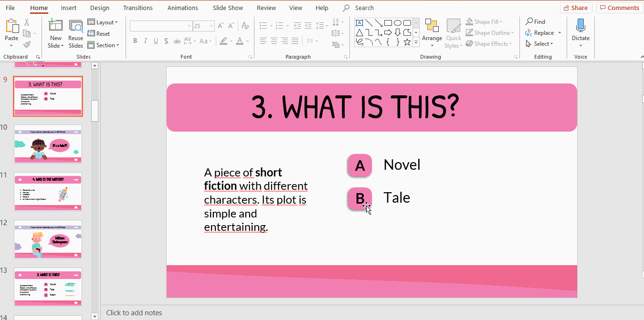Open the Arrange tool in Drawing group
The height and width of the screenshot is (320, 644).
432,32
